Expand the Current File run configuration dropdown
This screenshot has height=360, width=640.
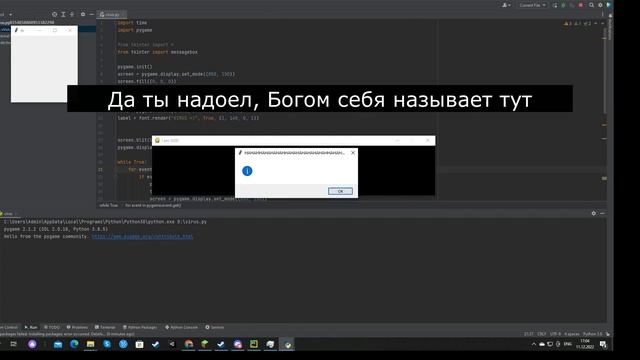(x=532, y=5)
